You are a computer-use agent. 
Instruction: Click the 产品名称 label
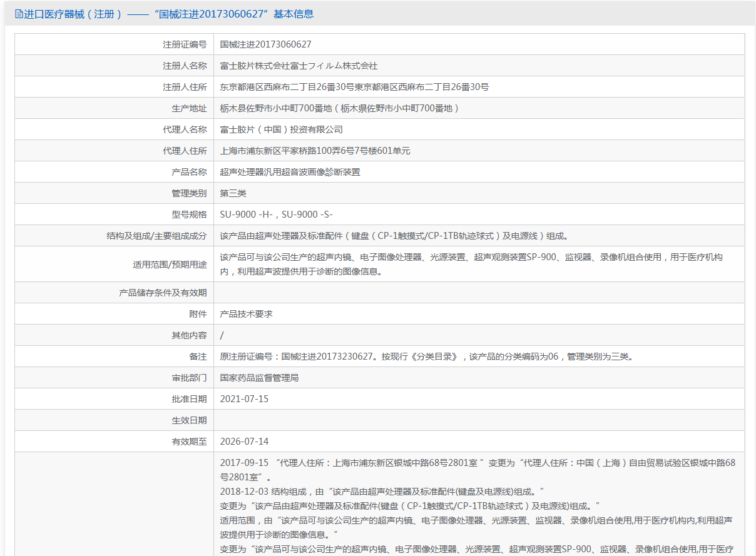coord(189,172)
